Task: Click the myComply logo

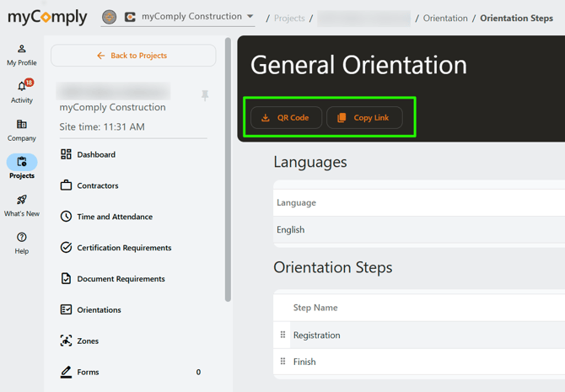Action: click(47, 18)
